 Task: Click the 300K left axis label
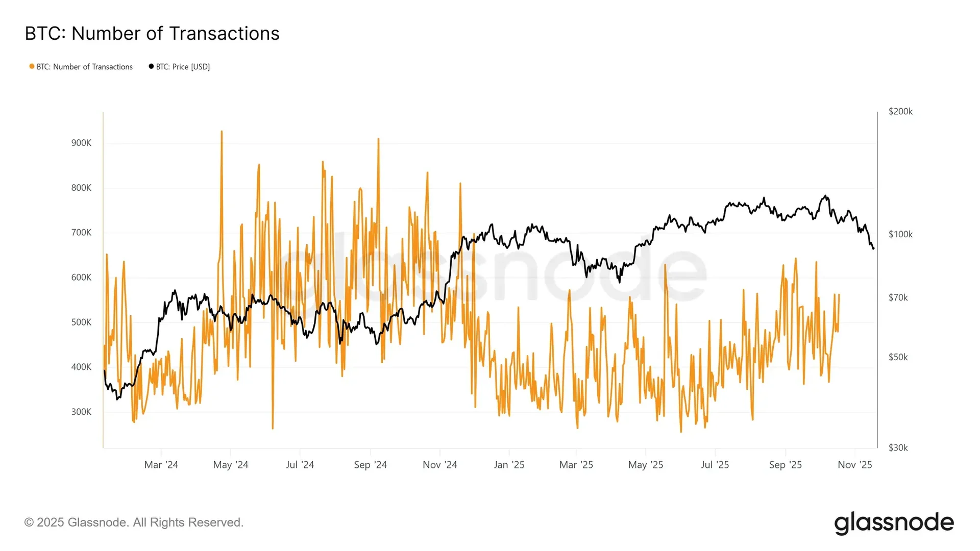(82, 412)
